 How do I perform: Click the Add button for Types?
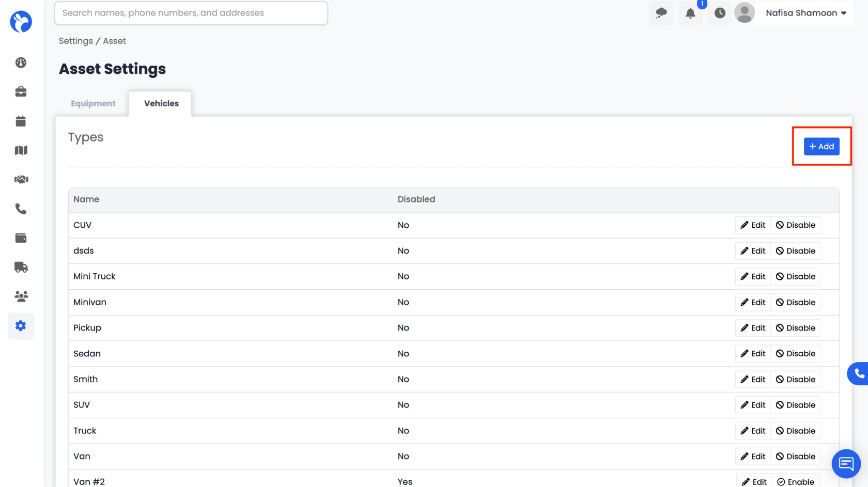pos(822,147)
